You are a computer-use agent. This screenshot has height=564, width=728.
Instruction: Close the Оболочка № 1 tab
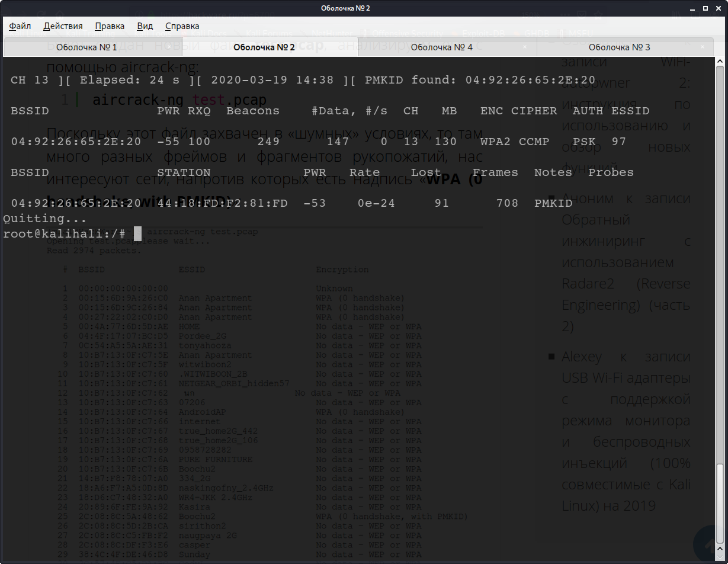pyautogui.click(x=169, y=46)
